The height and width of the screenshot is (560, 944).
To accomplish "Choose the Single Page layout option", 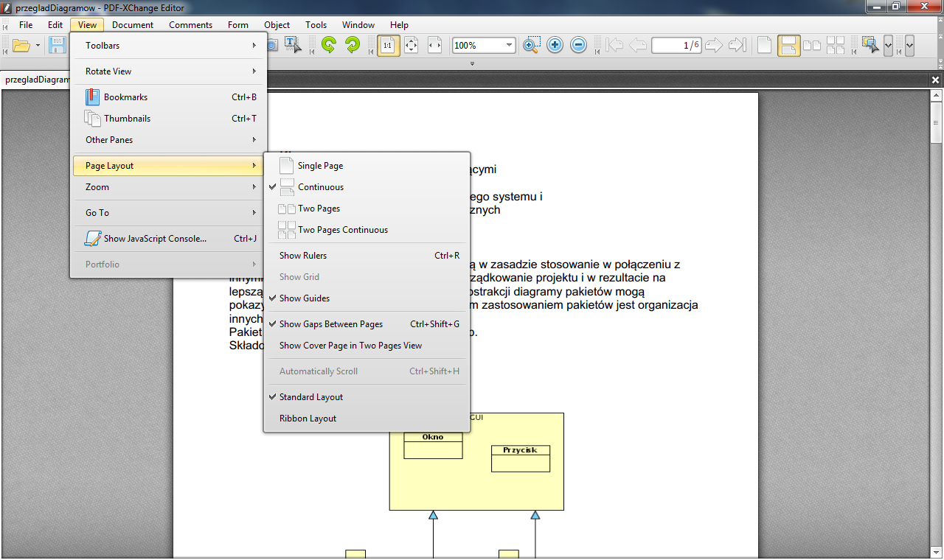I will 320,166.
